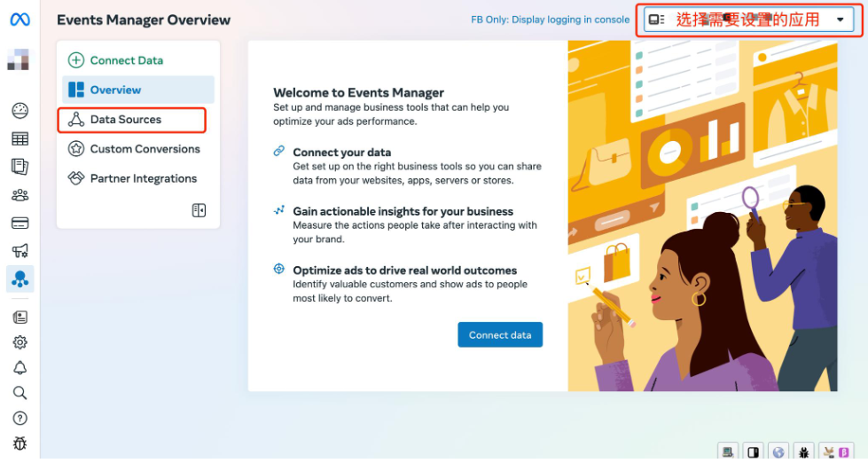868x463 pixels.
Task: Select the highlighted Events Manager icon in sidebar
Action: (20, 279)
